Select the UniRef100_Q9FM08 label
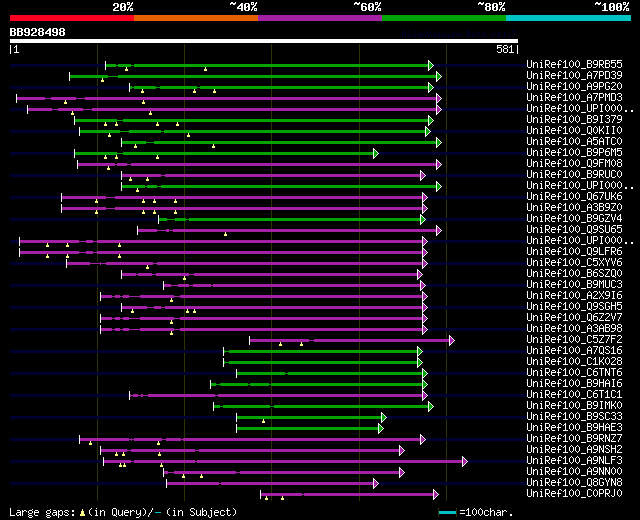The width and height of the screenshot is (640, 520). 574,164
